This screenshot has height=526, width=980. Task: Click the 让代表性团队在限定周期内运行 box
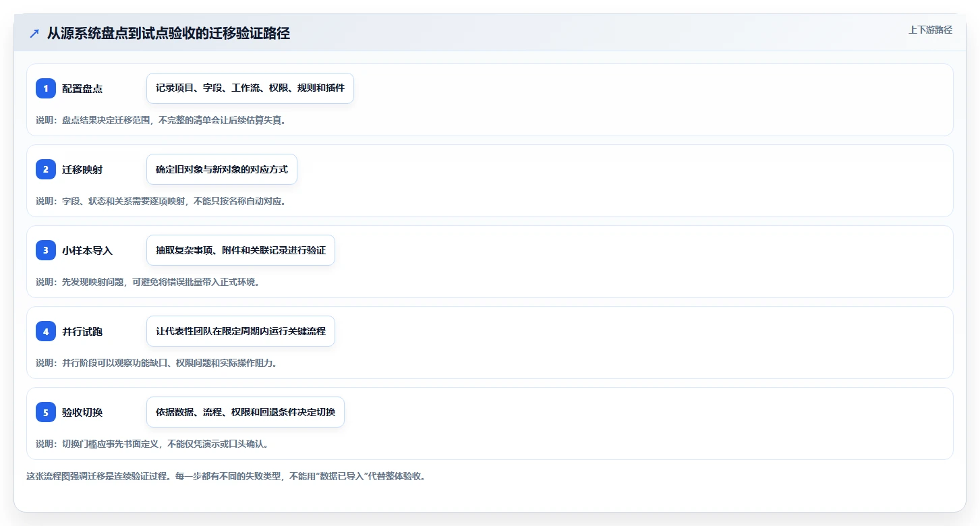coord(241,331)
